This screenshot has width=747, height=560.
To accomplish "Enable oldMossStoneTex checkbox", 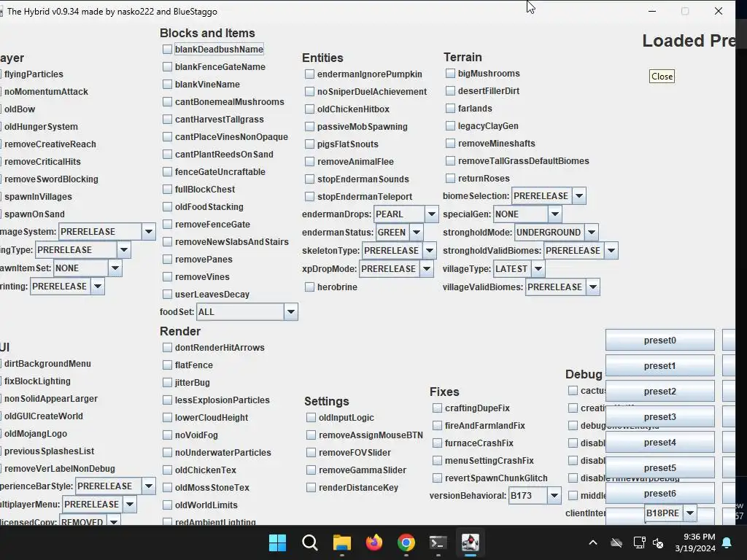I will (167, 487).
